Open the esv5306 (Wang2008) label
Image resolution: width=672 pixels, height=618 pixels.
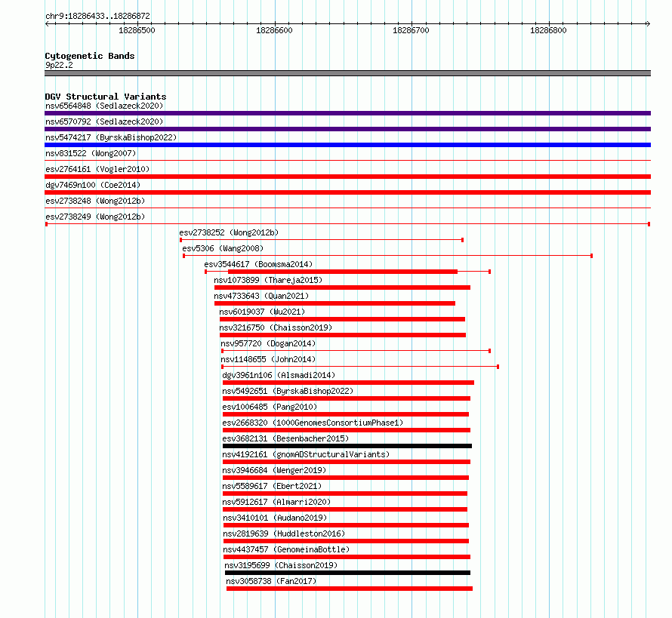tap(223, 248)
